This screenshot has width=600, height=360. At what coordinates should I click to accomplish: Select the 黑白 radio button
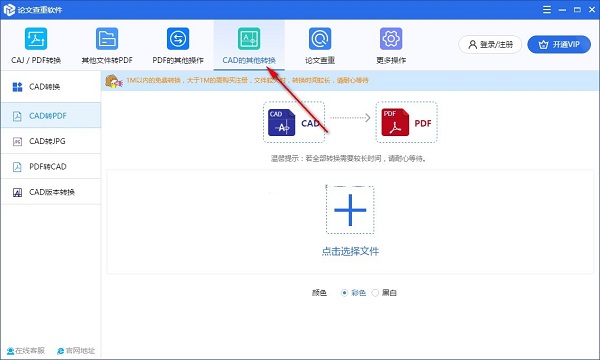click(x=375, y=293)
